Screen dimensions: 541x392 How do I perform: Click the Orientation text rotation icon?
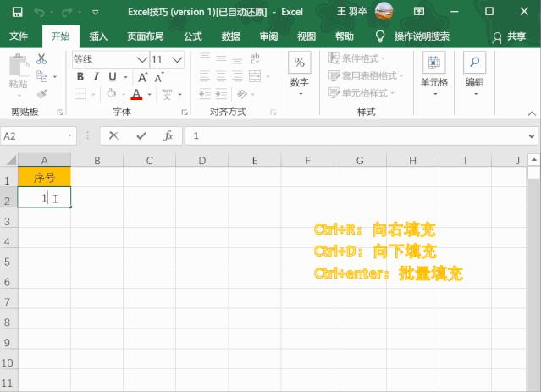tap(242, 93)
